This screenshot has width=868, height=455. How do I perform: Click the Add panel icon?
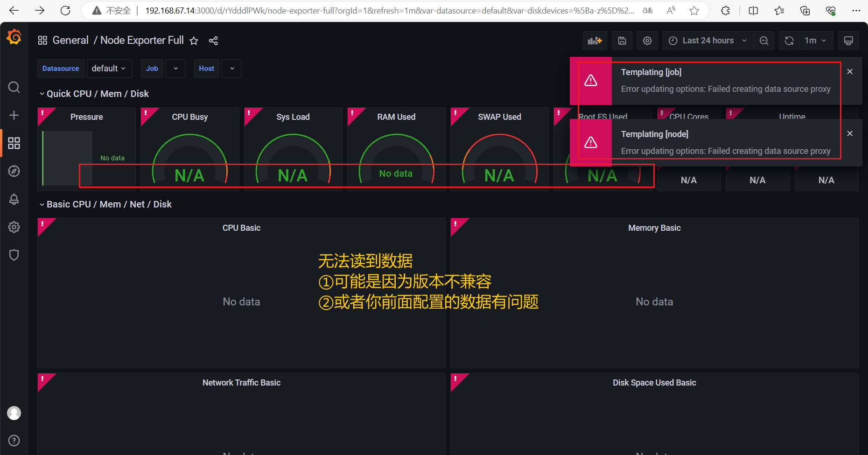595,41
